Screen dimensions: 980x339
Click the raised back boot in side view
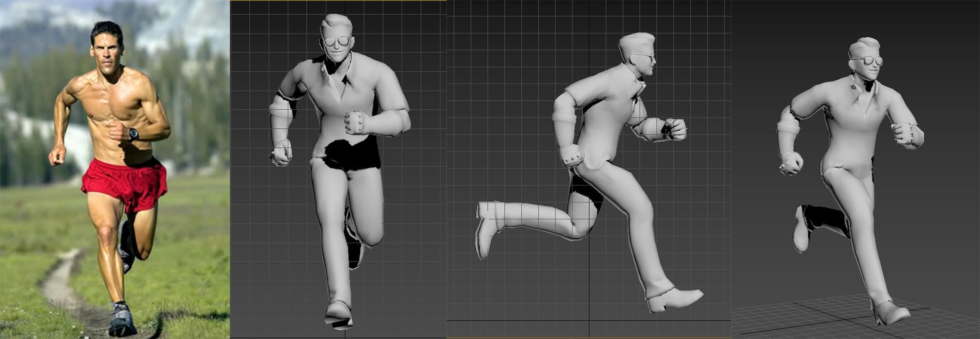pos(487,230)
